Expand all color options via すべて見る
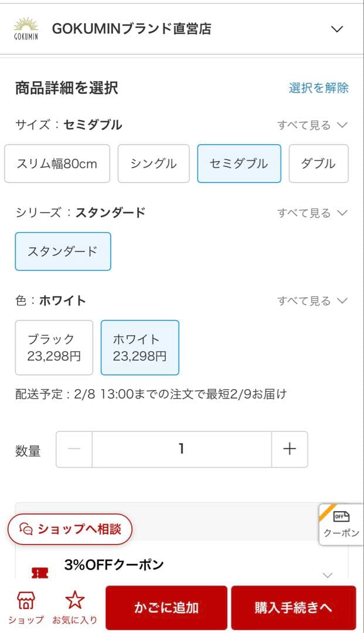Image resolution: width=364 pixels, height=633 pixels. (312, 301)
